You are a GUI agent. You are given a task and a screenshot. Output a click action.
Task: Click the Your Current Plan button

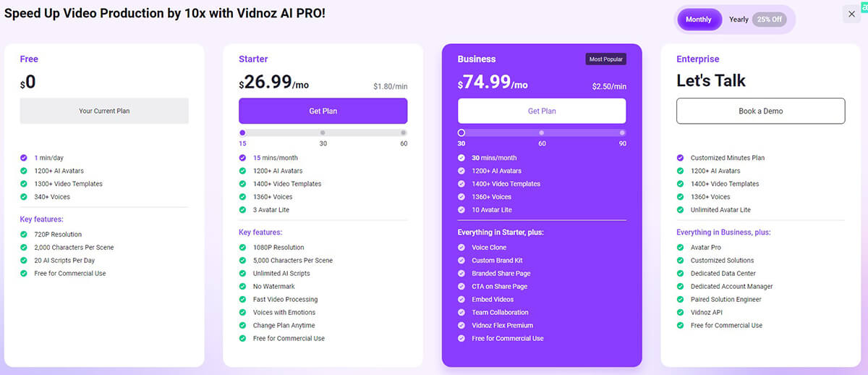click(104, 111)
